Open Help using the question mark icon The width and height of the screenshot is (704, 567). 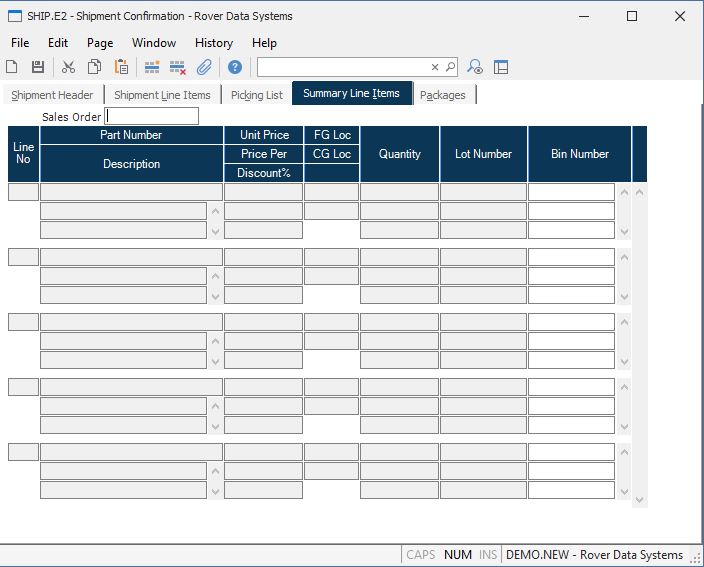point(235,67)
